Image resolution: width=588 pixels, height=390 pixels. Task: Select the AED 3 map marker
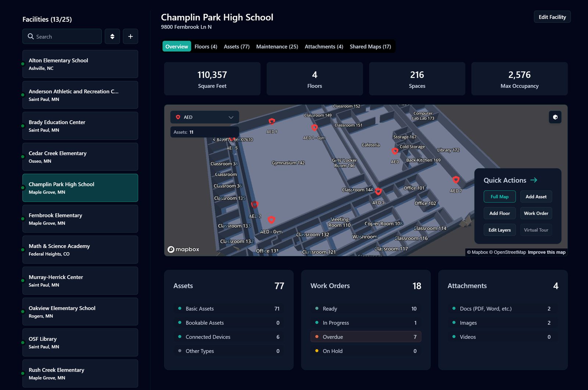coord(378,191)
